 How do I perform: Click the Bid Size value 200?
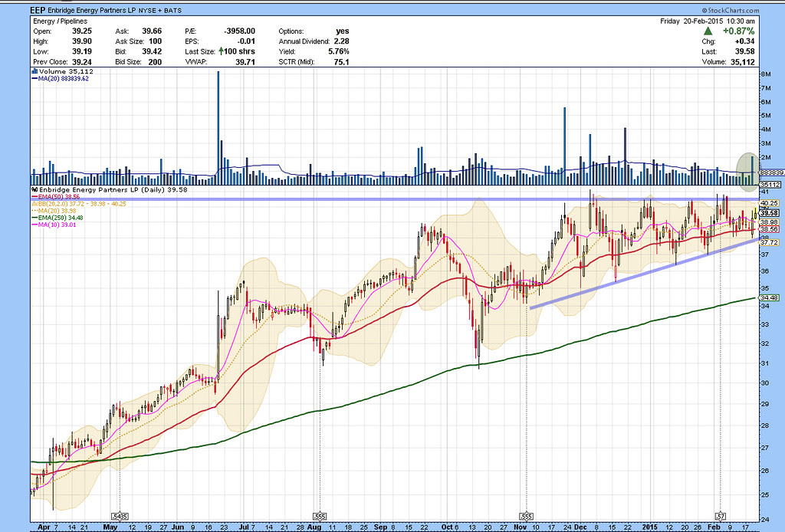155,62
